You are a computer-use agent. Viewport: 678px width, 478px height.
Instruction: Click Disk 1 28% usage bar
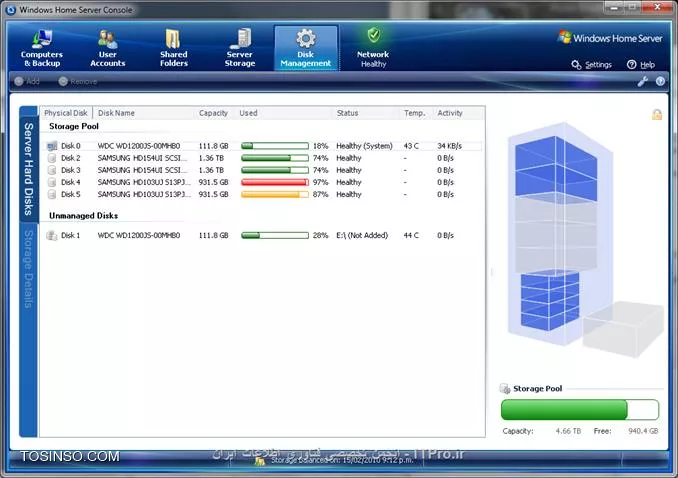click(275, 236)
